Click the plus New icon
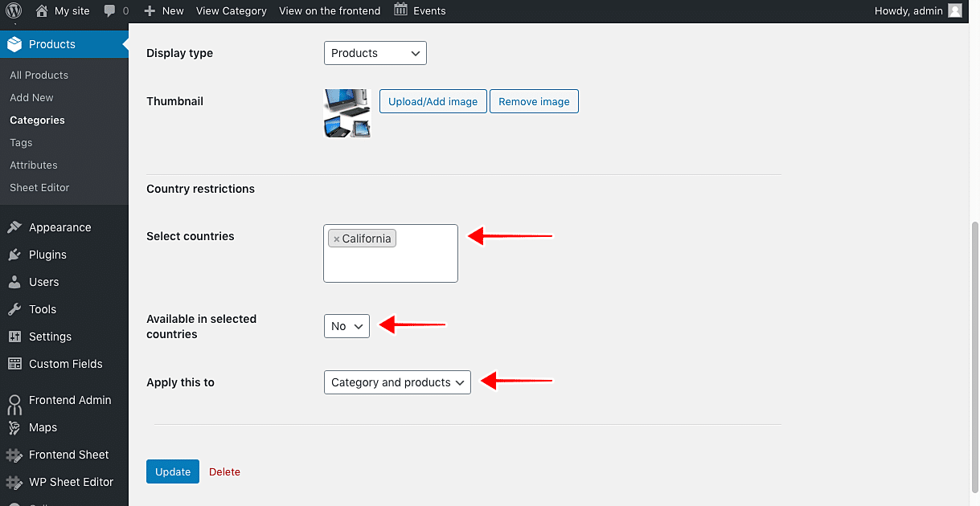This screenshot has height=506, width=980. coord(150,11)
